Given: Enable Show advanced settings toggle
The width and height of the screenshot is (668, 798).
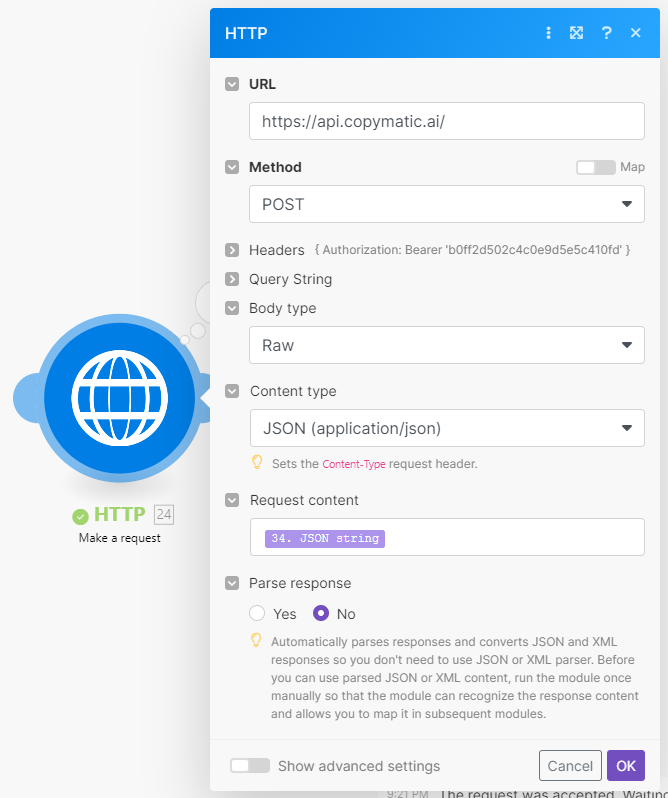Looking at the screenshot, I should coord(250,766).
